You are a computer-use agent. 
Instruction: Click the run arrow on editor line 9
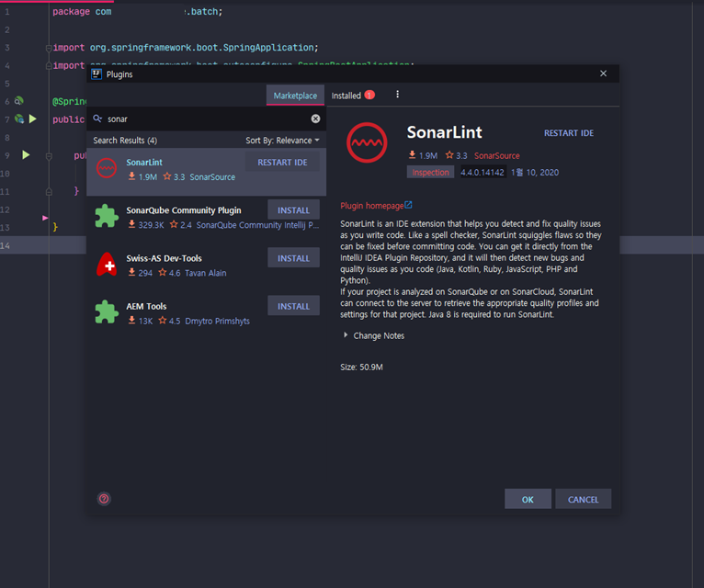tap(26, 155)
